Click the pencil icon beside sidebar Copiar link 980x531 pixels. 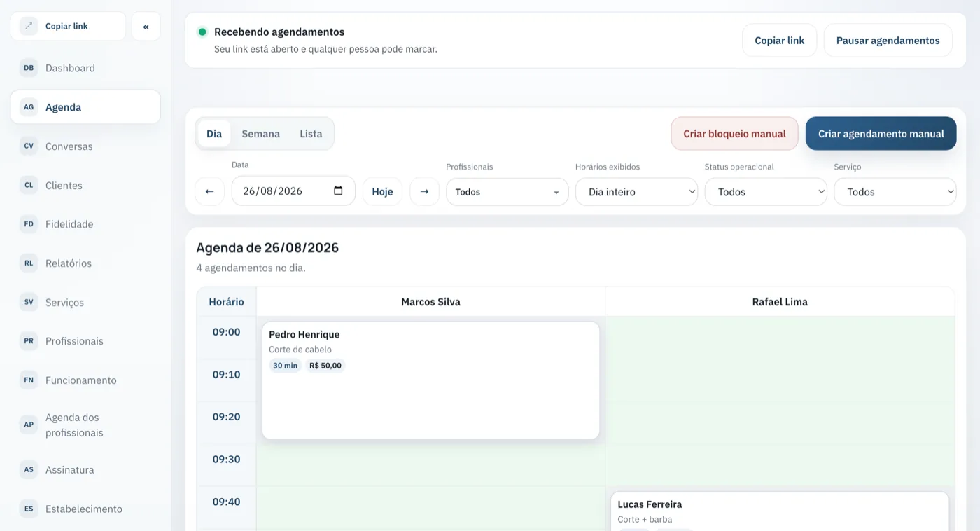pos(29,26)
